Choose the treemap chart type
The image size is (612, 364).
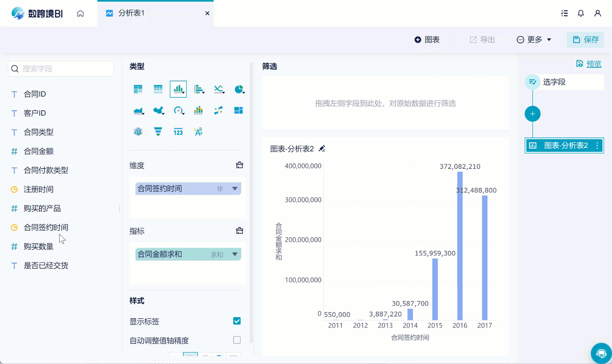239,110
